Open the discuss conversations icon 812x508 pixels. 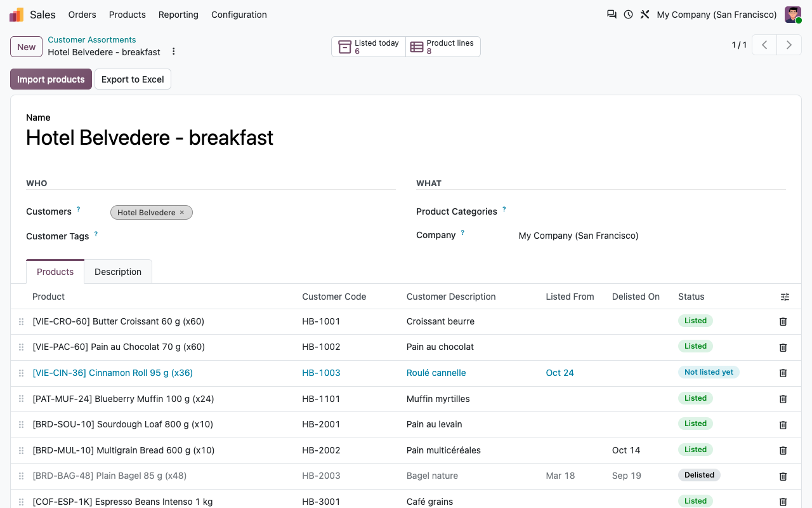point(612,15)
